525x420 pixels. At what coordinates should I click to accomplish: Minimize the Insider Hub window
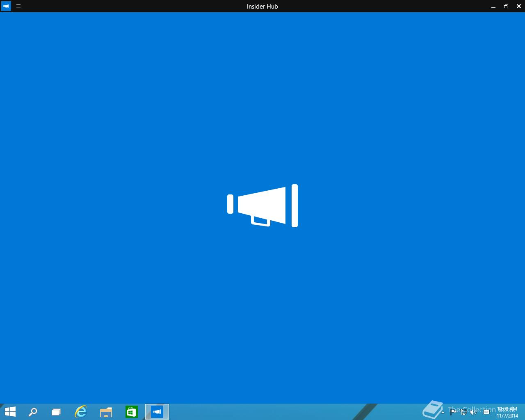coord(493,7)
